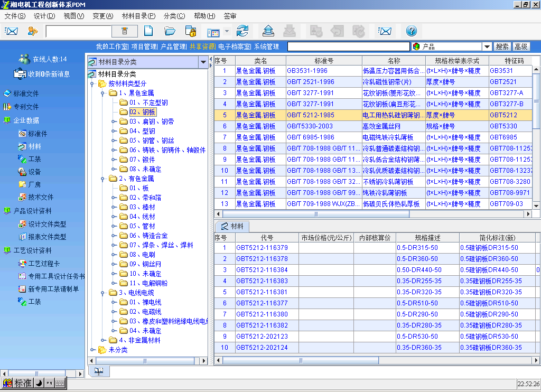Viewport: 541px width, 392px height.
Task: Toggle punctuation mode in IME bar
Action: coord(49,384)
